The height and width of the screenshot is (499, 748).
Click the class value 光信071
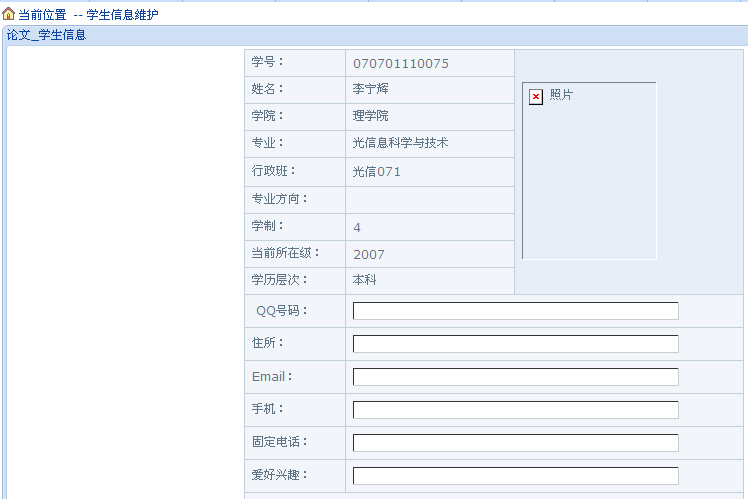pyautogui.click(x=376, y=171)
